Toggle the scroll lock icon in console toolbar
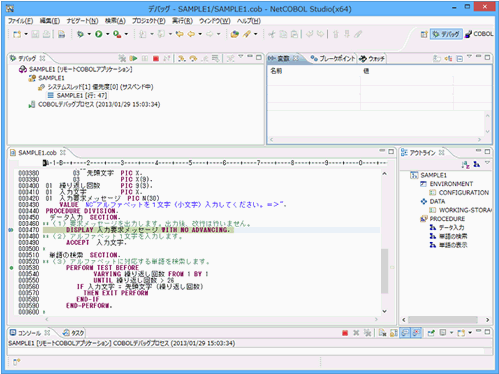 [x=393, y=333]
